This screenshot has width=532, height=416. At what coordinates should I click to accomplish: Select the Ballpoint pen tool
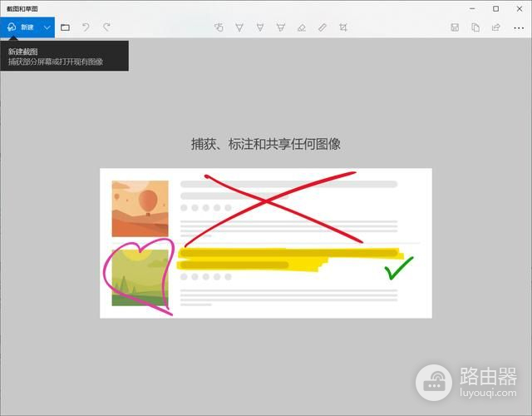pos(239,27)
